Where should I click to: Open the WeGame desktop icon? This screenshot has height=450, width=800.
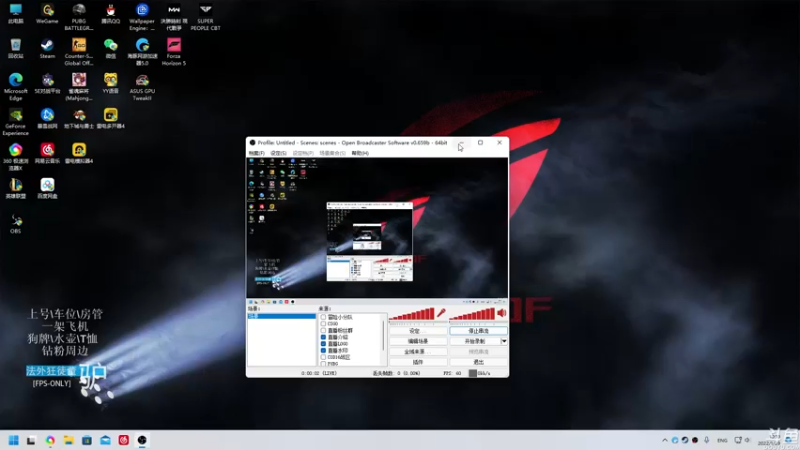tap(47, 14)
